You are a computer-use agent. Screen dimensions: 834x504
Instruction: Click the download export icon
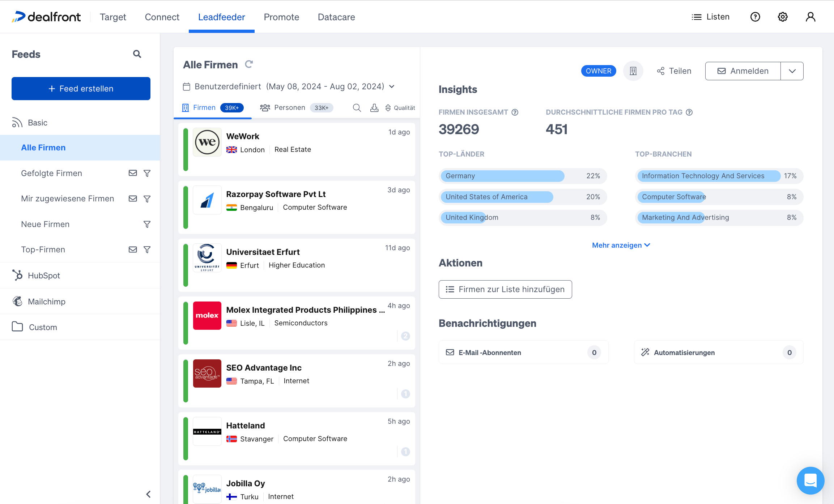[374, 108]
